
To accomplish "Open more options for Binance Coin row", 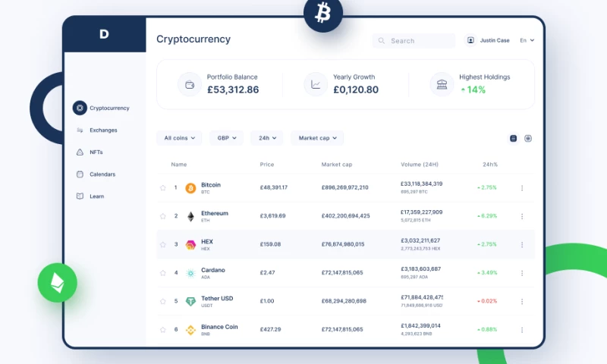I will coord(522,330).
